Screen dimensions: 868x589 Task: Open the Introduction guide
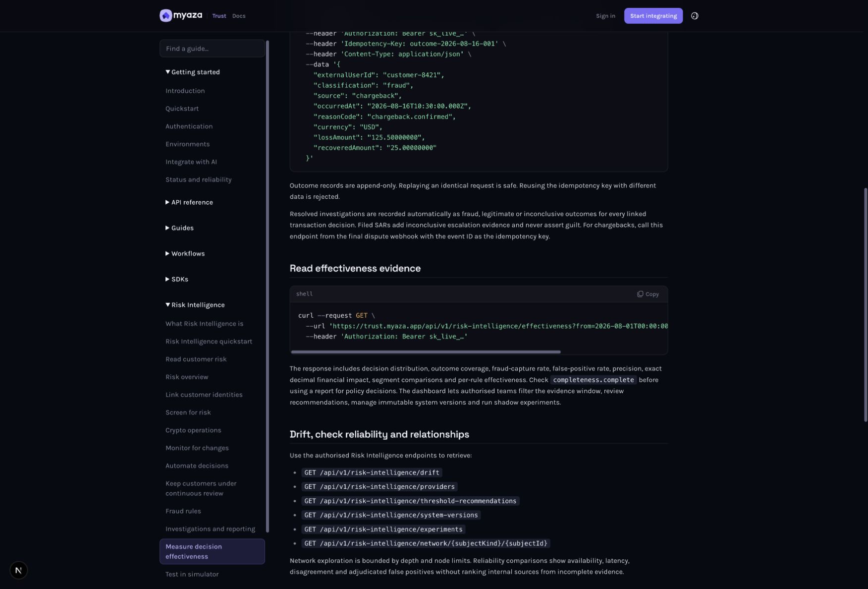(185, 91)
